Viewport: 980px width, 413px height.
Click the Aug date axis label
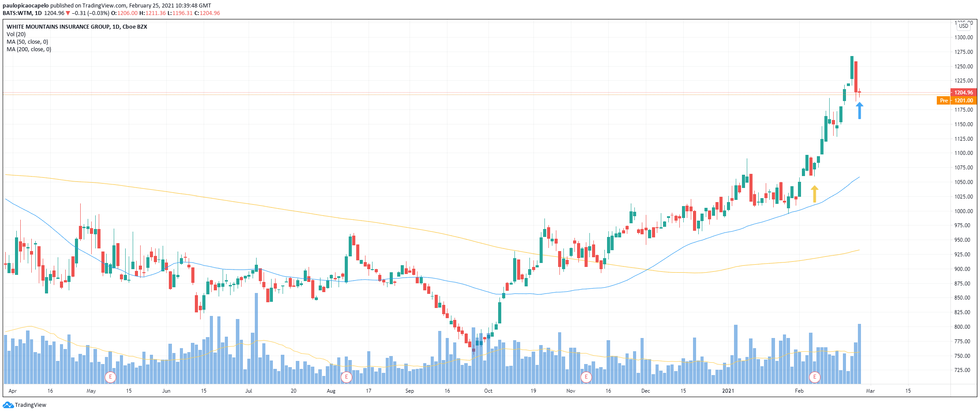tap(331, 391)
